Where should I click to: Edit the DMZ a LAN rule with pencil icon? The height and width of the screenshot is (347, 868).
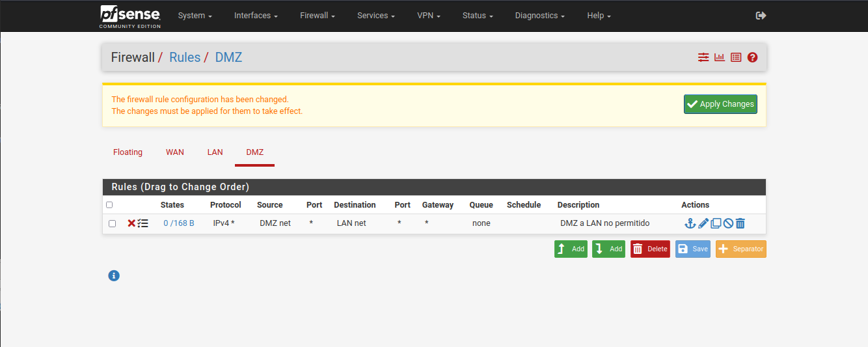703,223
